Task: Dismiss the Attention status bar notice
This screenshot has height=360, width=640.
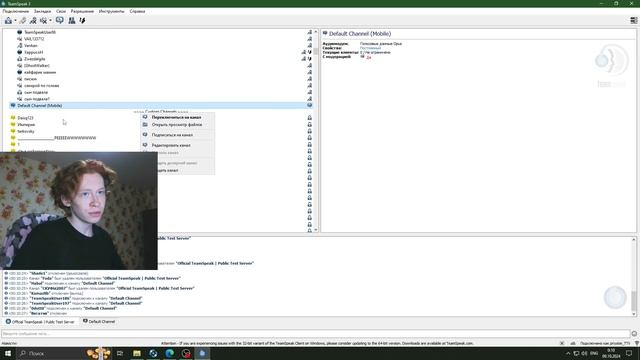Action: [x=562, y=344]
